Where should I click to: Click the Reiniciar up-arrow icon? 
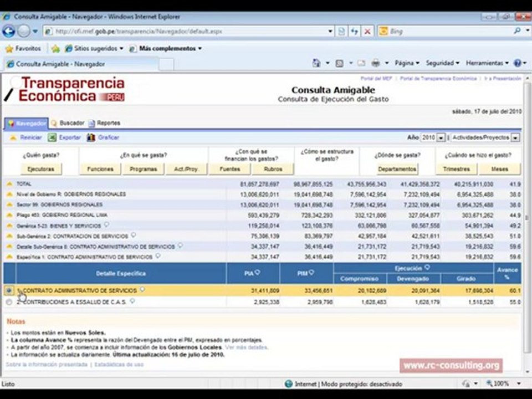13,138
